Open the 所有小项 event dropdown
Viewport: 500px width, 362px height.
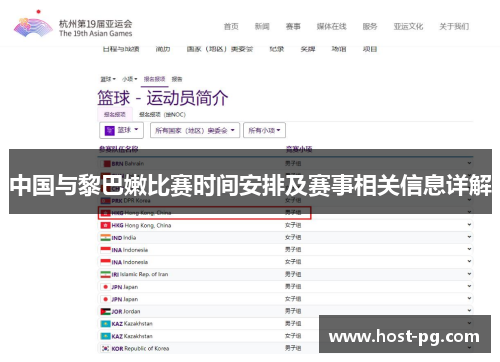point(264,130)
